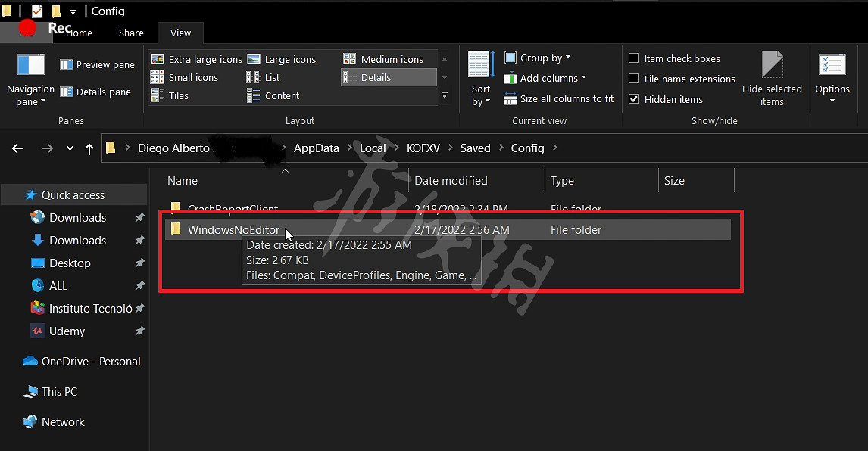Choose the Content layout icon

tap(254, 95)
